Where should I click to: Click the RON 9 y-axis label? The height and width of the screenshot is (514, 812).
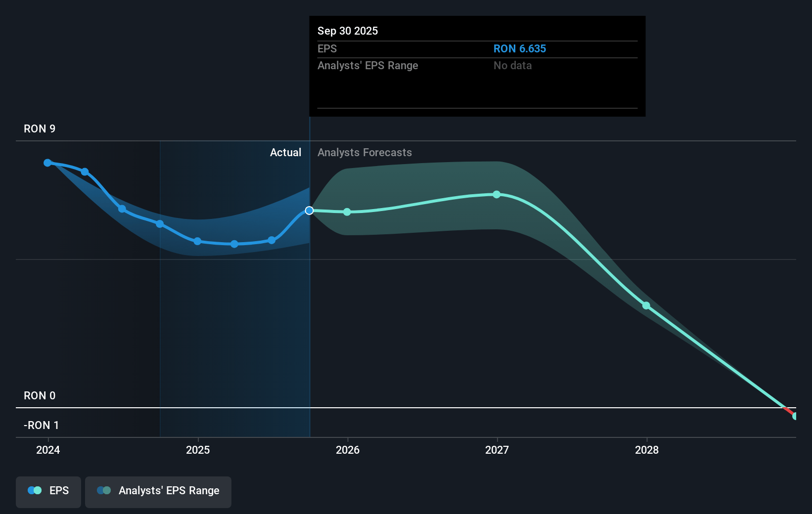(x=40, y=129)
